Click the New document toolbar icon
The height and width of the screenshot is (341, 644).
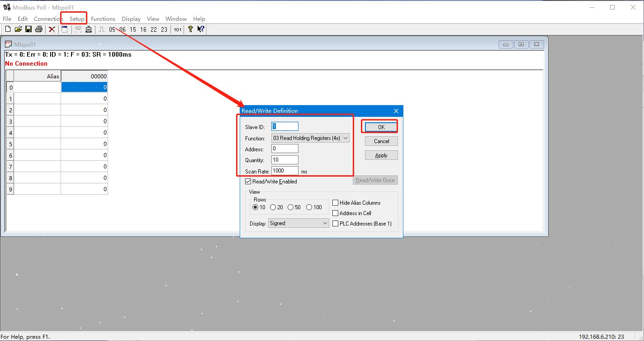[x=8, y=29]
